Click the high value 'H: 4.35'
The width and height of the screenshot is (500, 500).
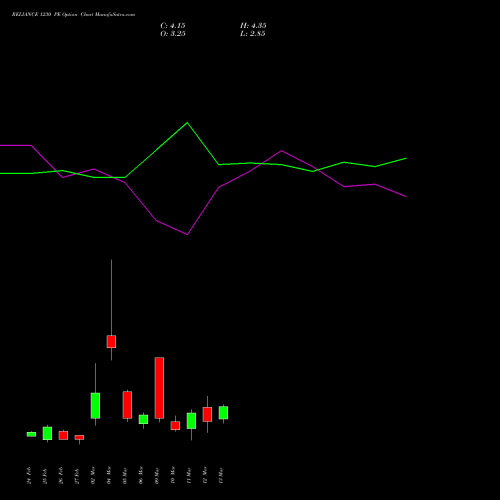tap(253, 26)
